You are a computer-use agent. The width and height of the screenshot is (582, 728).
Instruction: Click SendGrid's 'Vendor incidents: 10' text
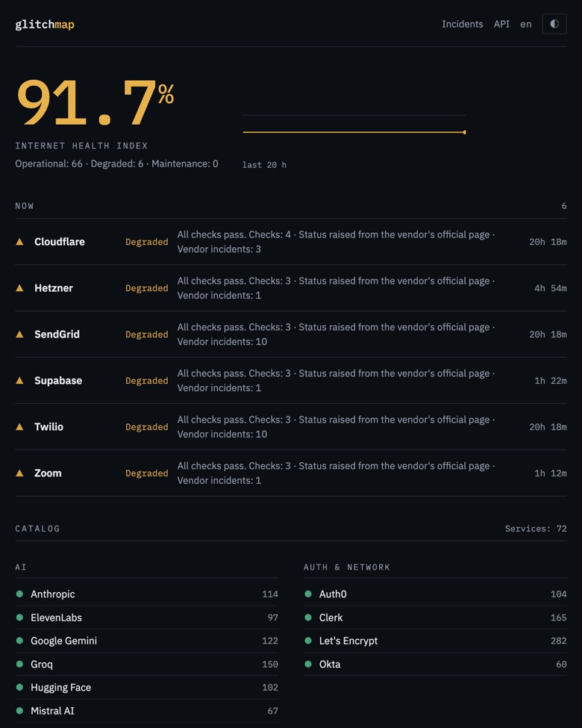(222, 342)
